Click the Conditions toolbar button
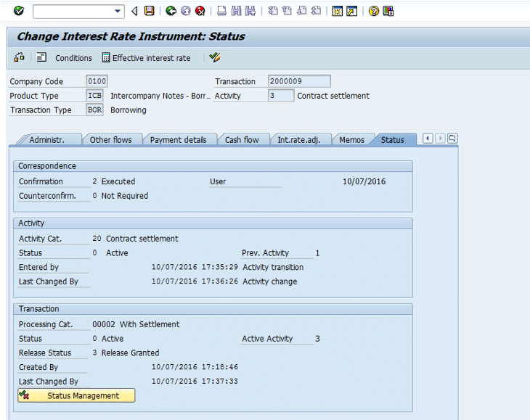530x420 pixels. pyautogui.click(x=65, y=58)
